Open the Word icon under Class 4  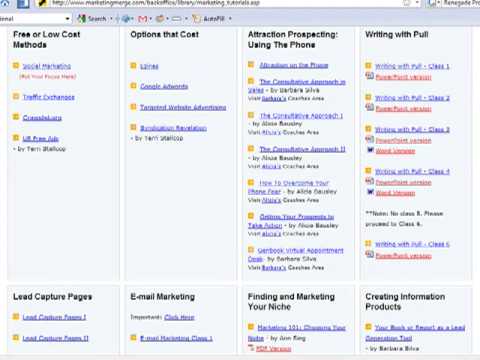point(370,192)
